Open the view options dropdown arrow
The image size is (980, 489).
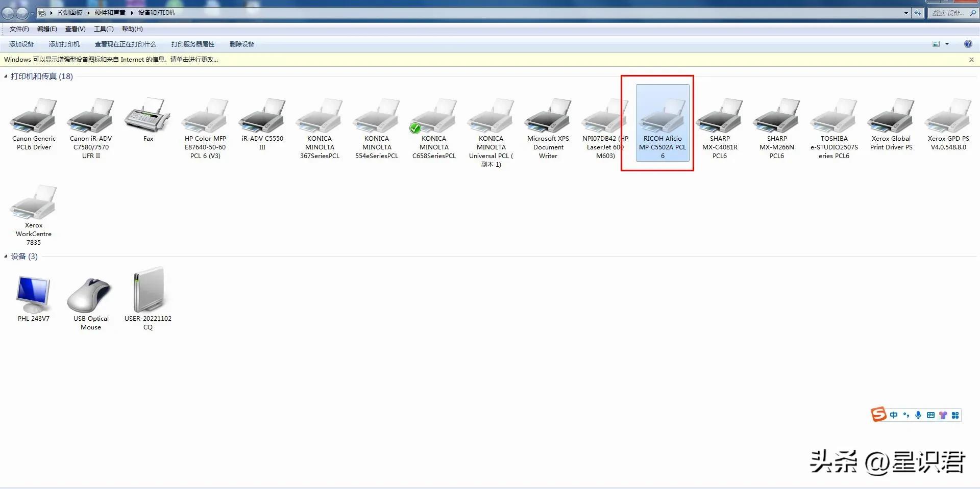coord(947,44)
